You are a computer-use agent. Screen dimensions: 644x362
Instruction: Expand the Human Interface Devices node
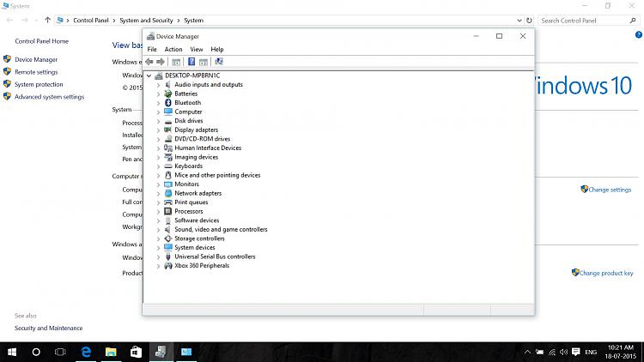(x=158, y=148)
